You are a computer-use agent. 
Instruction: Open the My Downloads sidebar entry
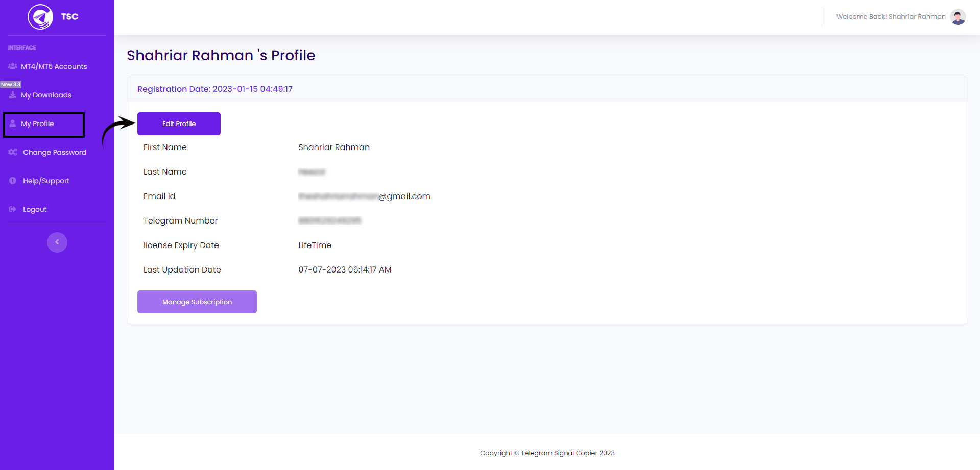coord(46,95)
